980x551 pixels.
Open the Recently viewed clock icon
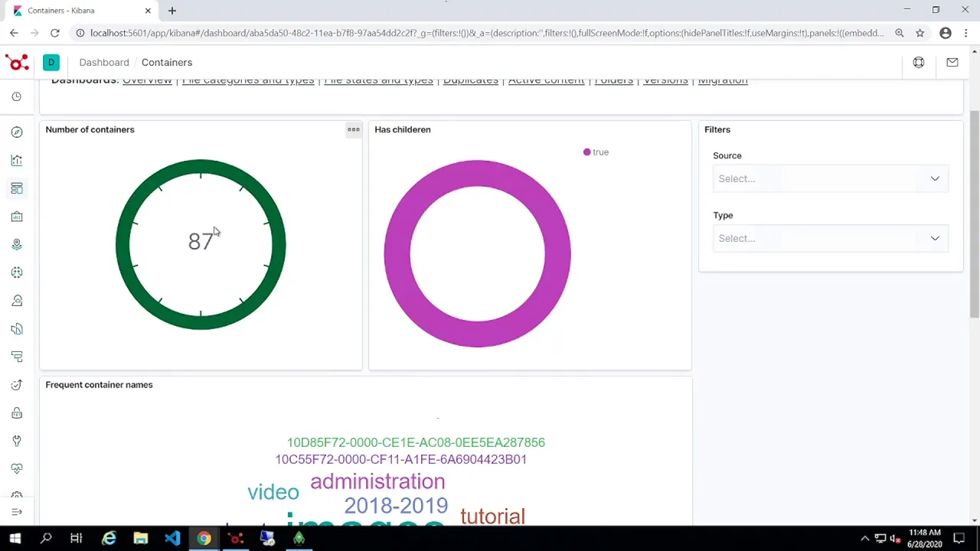[17, 96]
